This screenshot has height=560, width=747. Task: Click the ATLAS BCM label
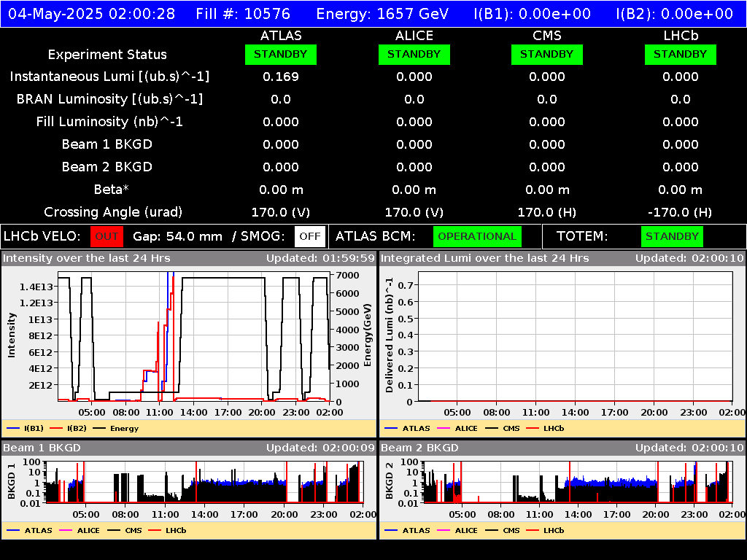click(376, 237)
